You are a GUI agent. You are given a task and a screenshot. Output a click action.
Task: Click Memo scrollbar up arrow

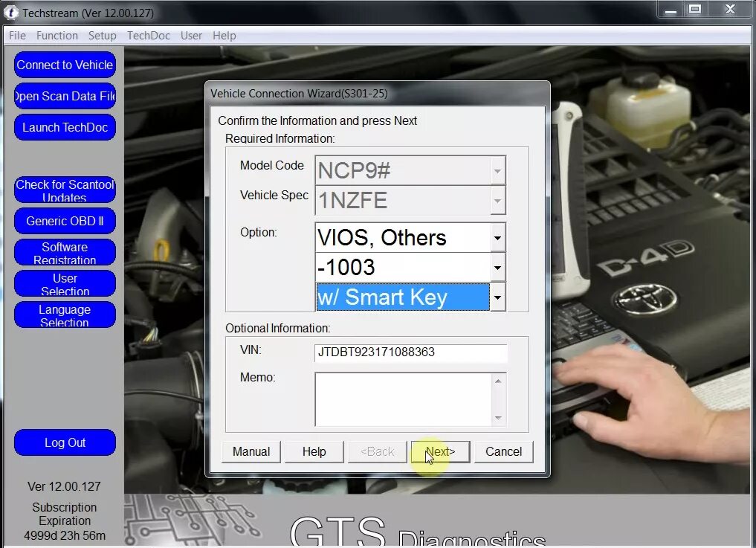tap(498, 381)
